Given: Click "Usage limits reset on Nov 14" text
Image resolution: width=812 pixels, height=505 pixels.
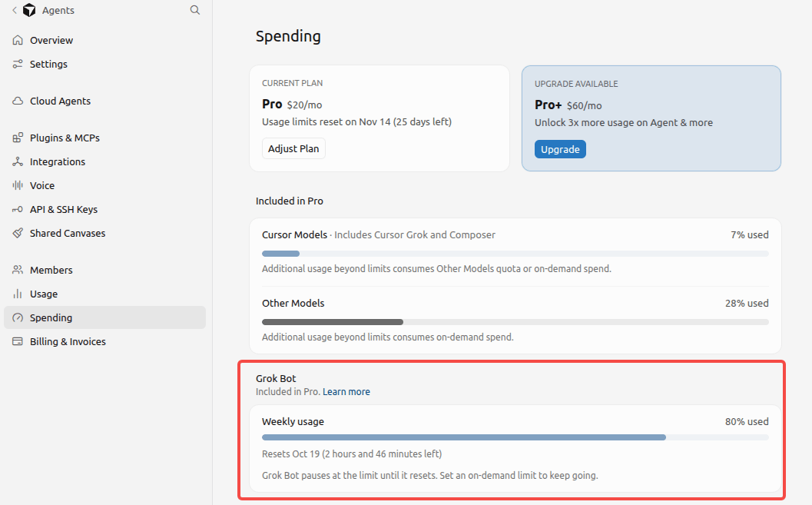Looking at the screenshot, I should point(356,121).
